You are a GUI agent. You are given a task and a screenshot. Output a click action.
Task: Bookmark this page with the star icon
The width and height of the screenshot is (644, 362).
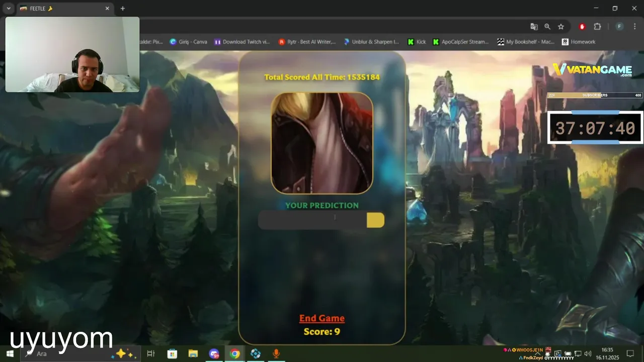coord(561,27)
